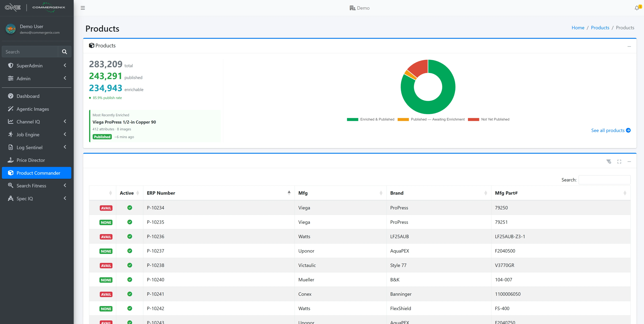Sort table by Active column
Viewport: 644px width, 324px height.
click(130, 193)
